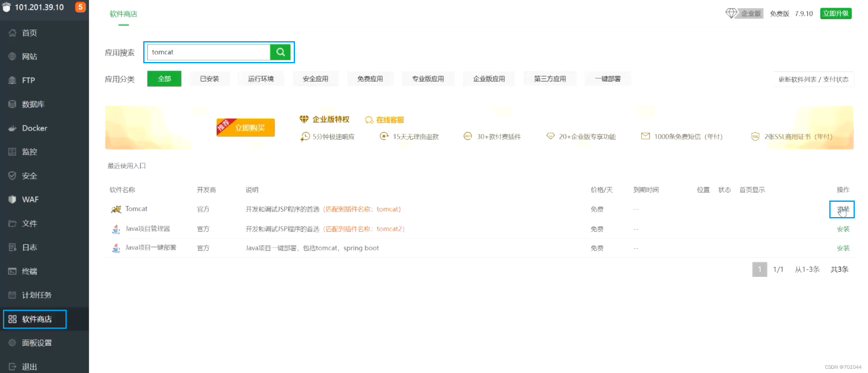Click the app search input field
The height and width of the screenshot is (373, 868).
coord(209,52)
